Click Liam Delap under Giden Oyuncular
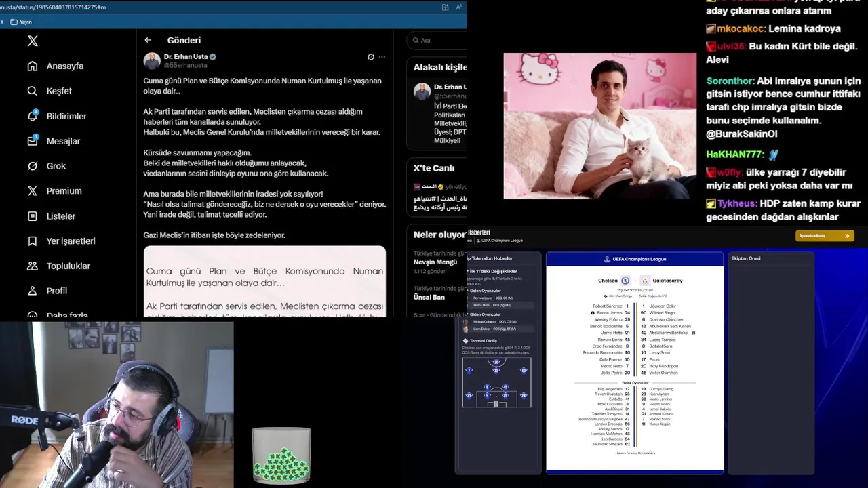868x488 pixels. click(481, 329)
